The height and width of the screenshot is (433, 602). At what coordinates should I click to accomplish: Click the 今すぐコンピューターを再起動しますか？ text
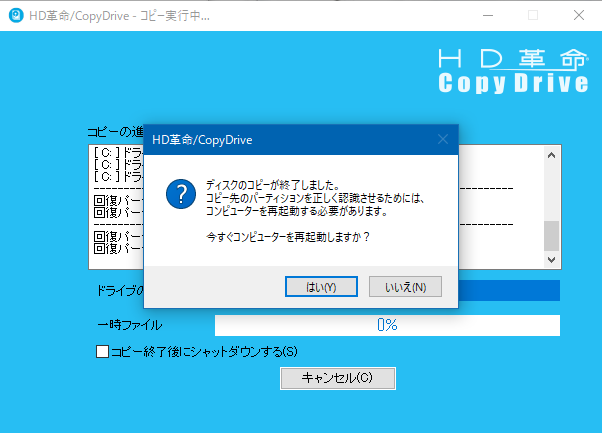coord(288,237)
